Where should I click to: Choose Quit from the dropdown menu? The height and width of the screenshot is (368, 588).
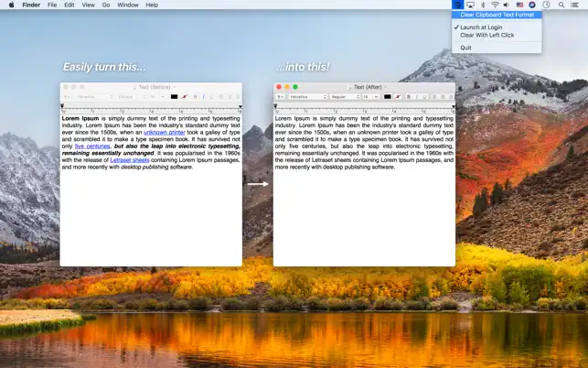[x=466, y=48]
